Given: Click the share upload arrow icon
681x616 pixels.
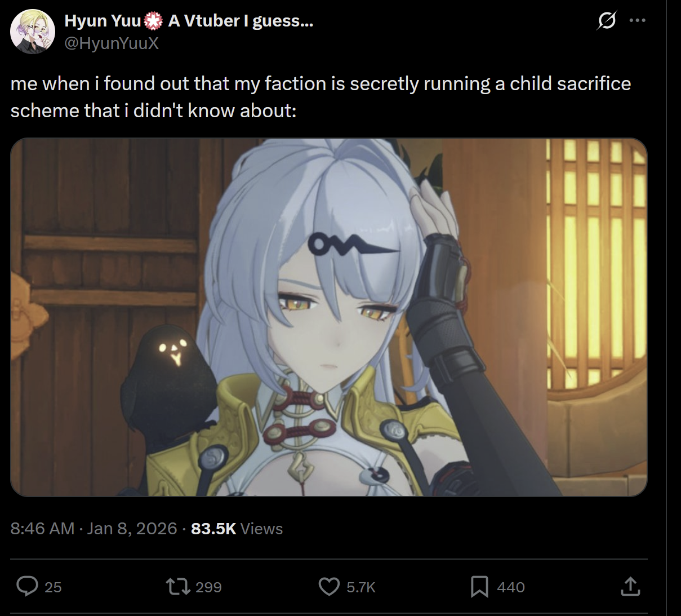Looking at the screenshot, I should pyautogui.click(x=630, y=587).
